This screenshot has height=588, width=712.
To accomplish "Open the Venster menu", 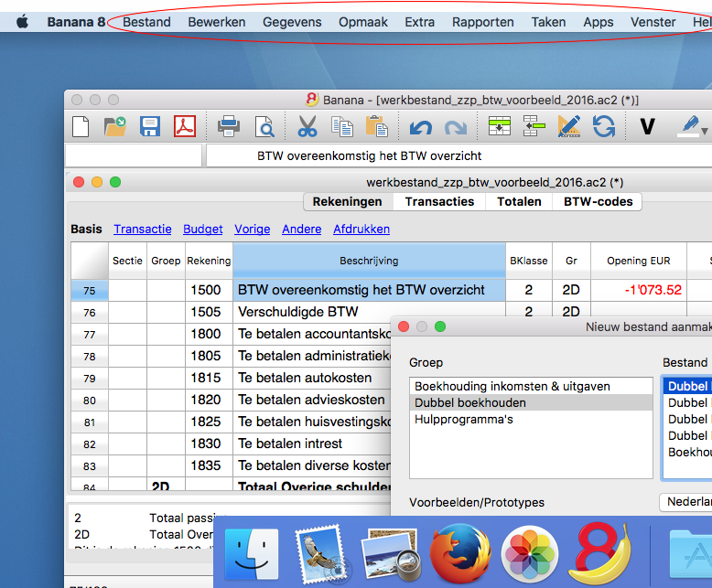I will point(653,22).
